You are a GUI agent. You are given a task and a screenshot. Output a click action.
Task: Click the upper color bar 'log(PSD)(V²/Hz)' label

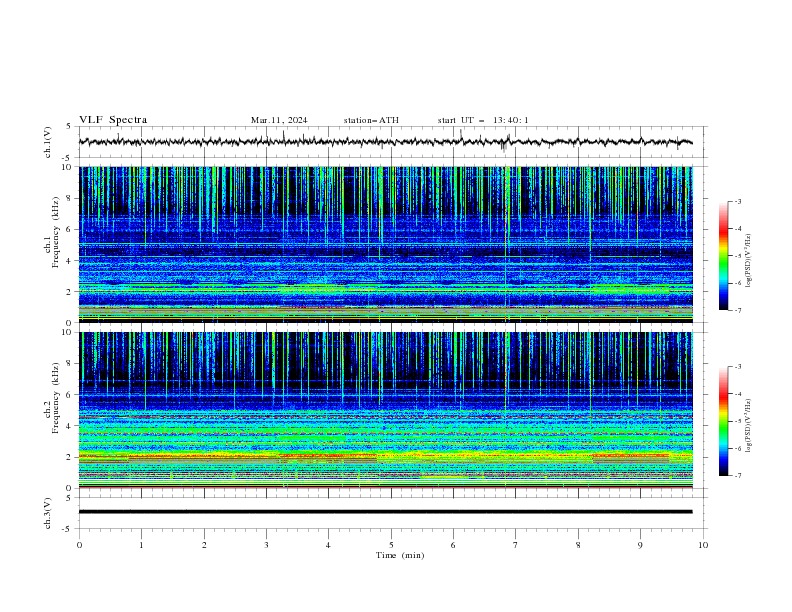(748, 261)
